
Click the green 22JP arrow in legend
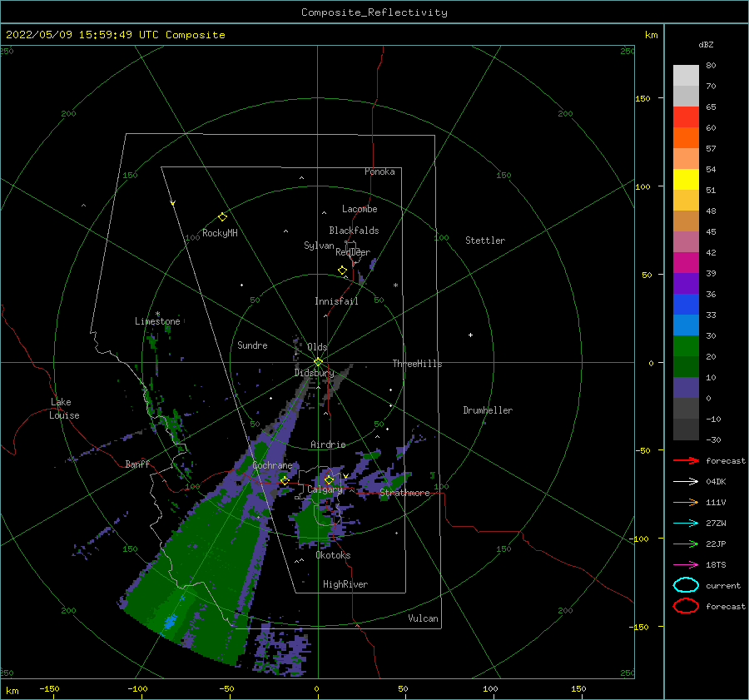click(x=686, y=544)
